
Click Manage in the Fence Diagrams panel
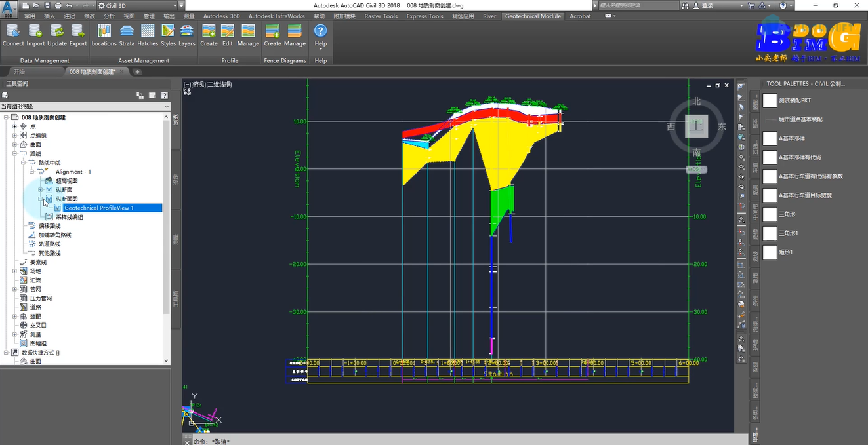click(295, 35)
